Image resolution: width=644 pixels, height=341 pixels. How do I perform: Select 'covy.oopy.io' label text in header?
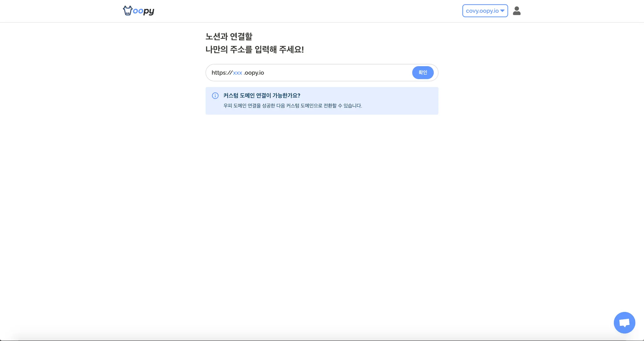[x=482, y=11]
